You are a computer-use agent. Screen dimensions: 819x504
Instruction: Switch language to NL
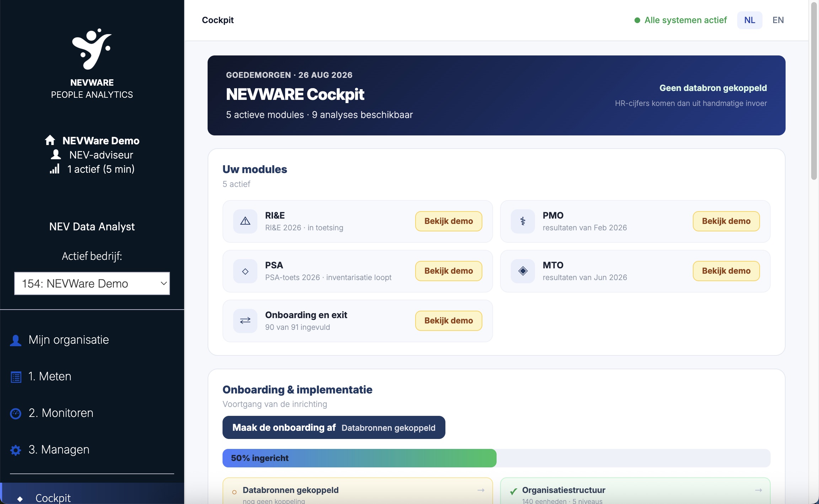pyautogui.click(x=750, y=20)
